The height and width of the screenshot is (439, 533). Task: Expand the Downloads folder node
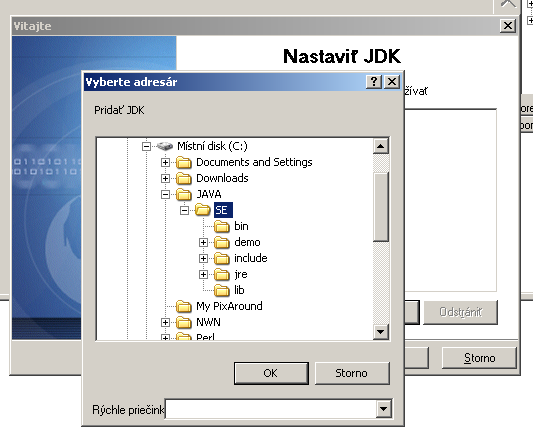(x=165, y=179)
